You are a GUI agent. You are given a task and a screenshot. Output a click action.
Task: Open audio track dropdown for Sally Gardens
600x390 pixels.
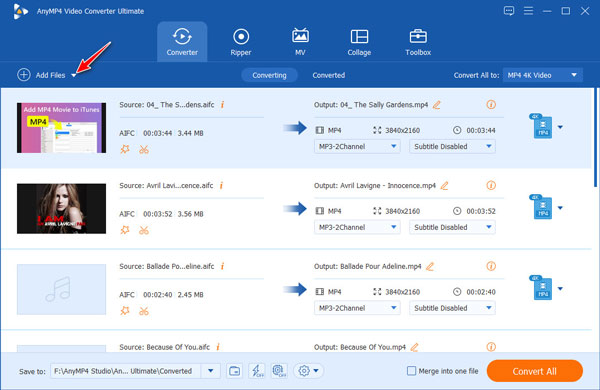[357, 146]
